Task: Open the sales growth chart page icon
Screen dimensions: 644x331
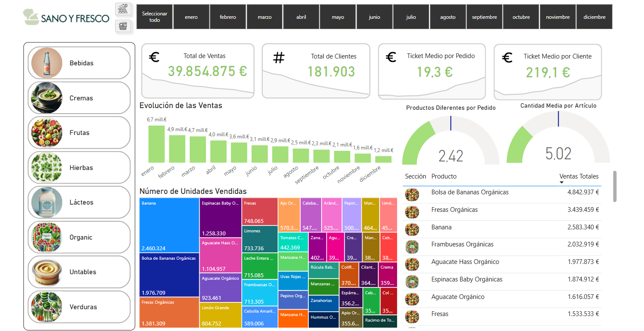Action: pos(123,9)
